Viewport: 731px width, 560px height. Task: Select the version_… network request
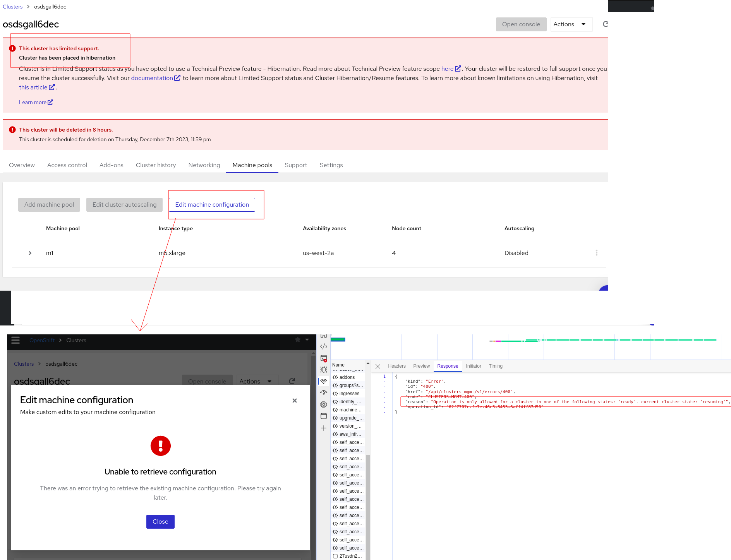pyautogui.click(x=347, y=426)
